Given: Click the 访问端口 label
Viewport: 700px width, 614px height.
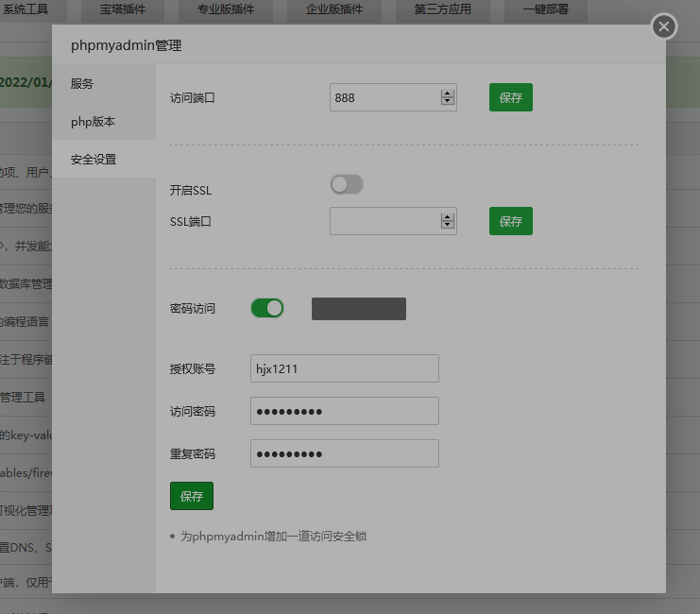Looking at the screenshot, I should [x=193, y=98].
